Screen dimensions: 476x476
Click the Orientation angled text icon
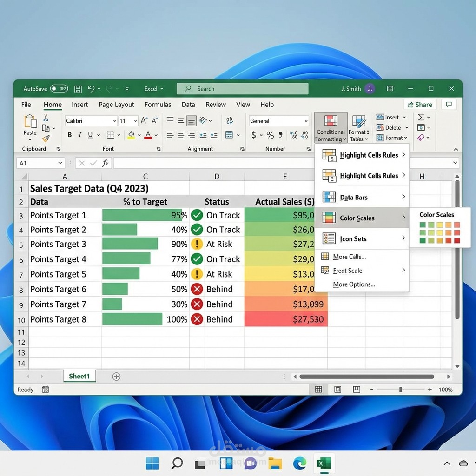203,120
